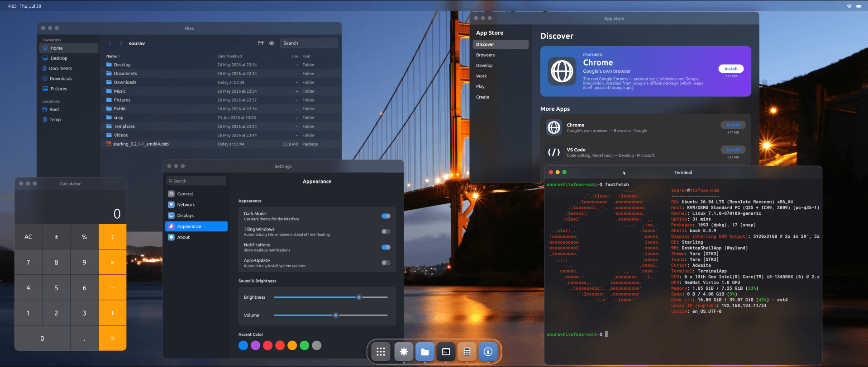This screenshot has width=868, height=367.
Task: Select the Videos folder row
Action: tap(221, 135)
